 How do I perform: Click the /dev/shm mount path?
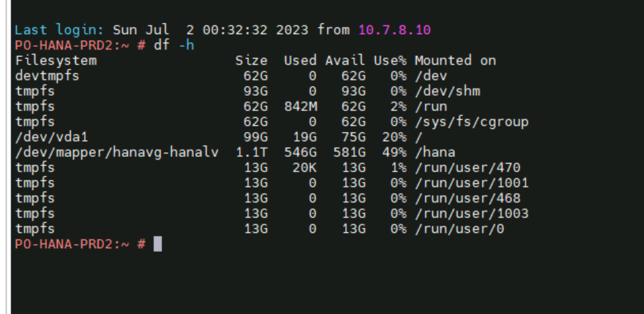click(447, 91)
